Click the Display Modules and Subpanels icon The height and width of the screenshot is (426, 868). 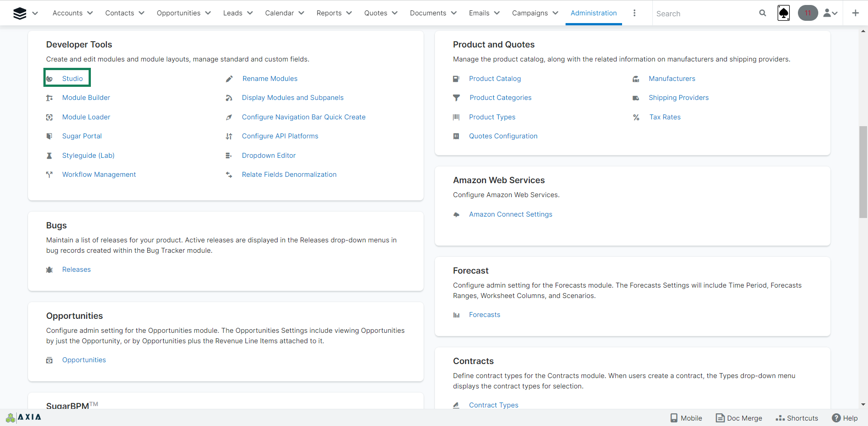(229, 98)
